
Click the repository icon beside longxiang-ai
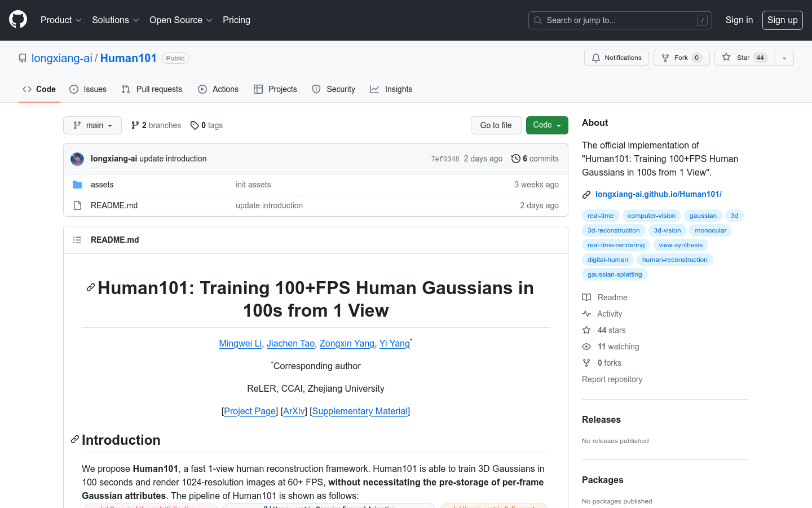coord(23,58)
